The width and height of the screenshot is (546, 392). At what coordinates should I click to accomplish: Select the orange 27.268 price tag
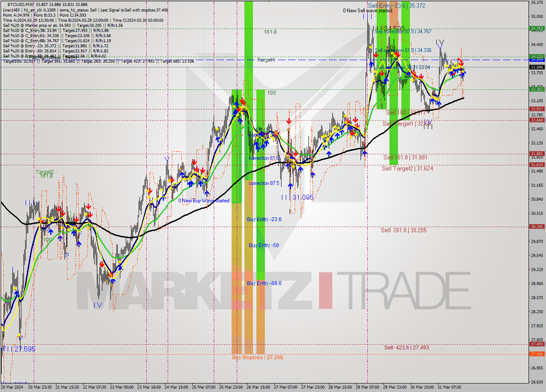537,354
